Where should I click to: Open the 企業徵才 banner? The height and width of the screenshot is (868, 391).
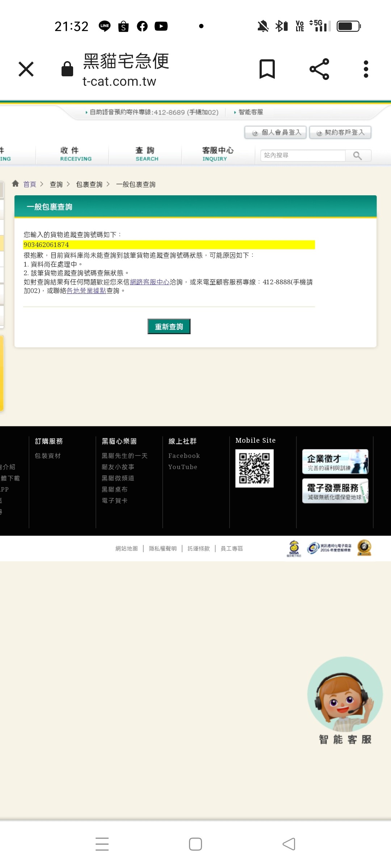(335, 461)
